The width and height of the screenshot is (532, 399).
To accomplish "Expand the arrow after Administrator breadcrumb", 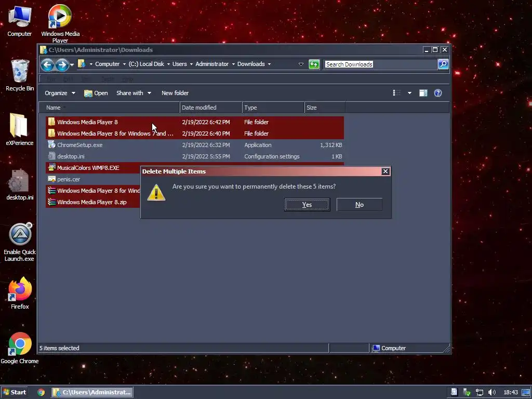I will [x=233, y=64].
